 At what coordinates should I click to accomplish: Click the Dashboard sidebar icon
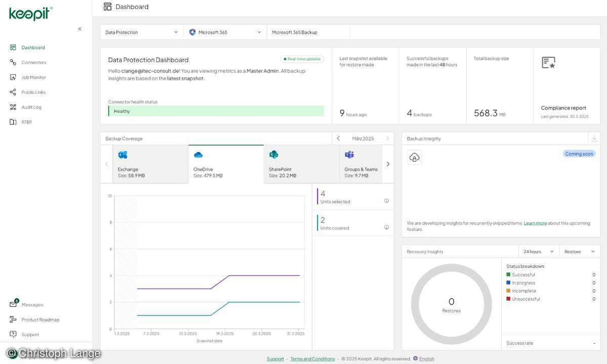[x=13, y=48]
